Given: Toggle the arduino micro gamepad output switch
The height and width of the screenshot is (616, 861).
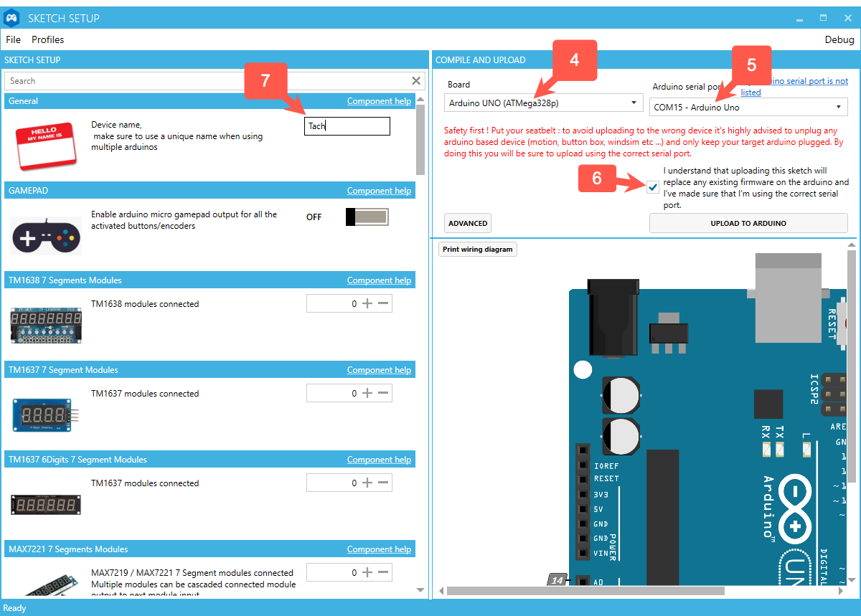Looking at the screenshot, I should click(367, 217).
